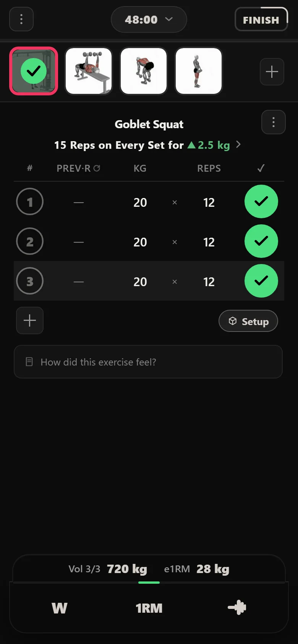Viewport: 298px width, 644px height.
Task: Edit the 20 kg weight of set 3
Action: pyautogui.click(x=140, y=282)
